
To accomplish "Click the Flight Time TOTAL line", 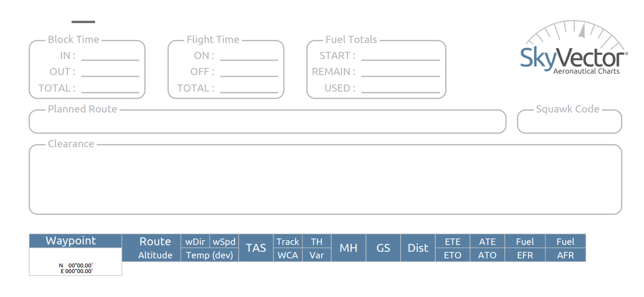I will tap(249, 88).
